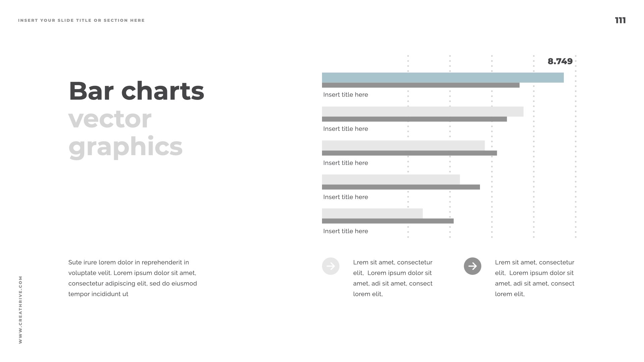This screenshot has height=362, width=644.
Task: Select the text beside the light arrow icon
Action: pyautogui.click(x=393, y=278)
